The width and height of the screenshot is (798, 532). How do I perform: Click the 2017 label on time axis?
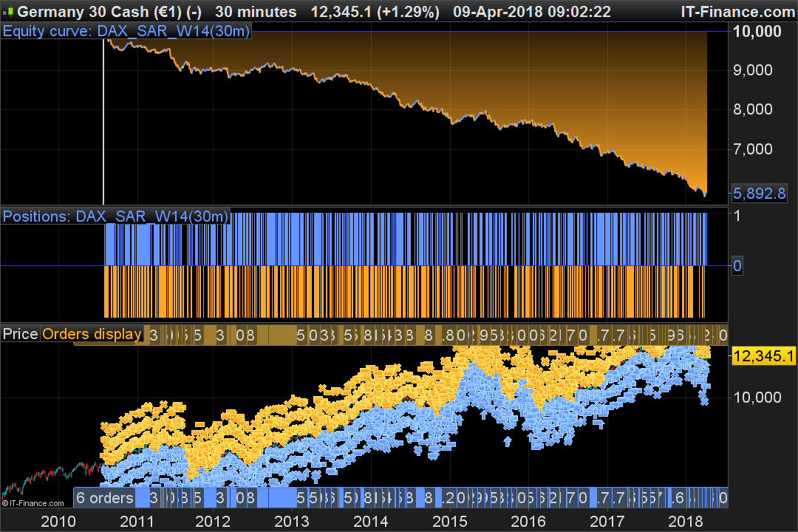click(x=607, y=522)
